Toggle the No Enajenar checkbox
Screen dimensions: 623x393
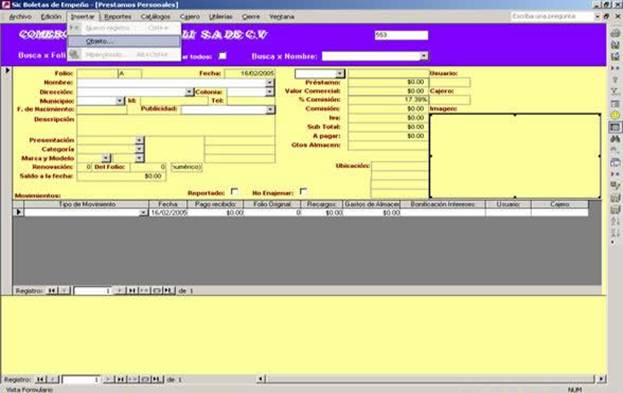click(303, 192)
